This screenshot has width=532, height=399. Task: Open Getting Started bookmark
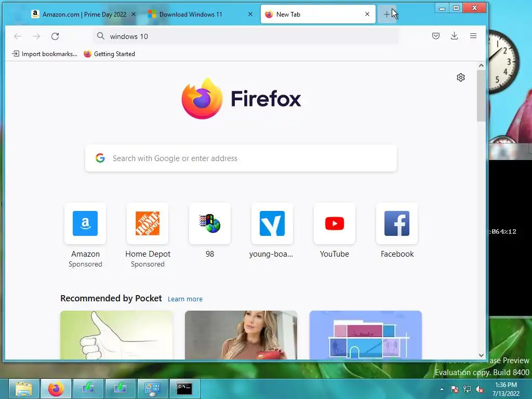pos(109,54)
